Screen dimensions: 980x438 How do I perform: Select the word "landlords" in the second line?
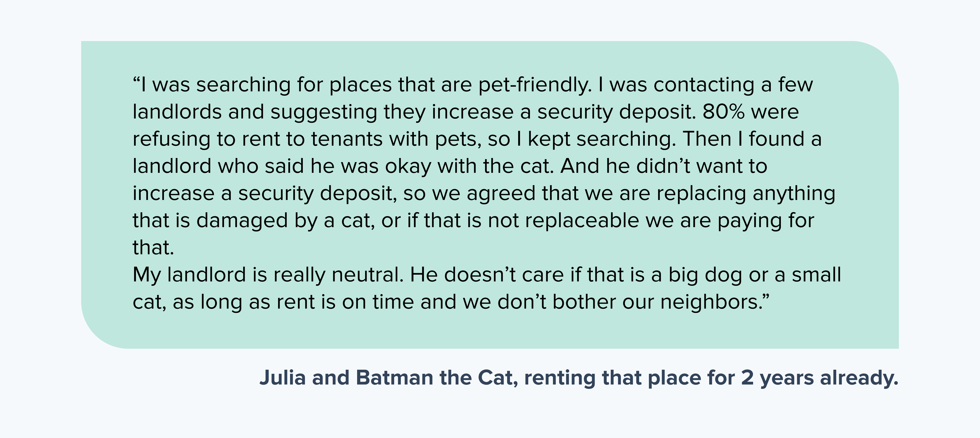[177, 112]
